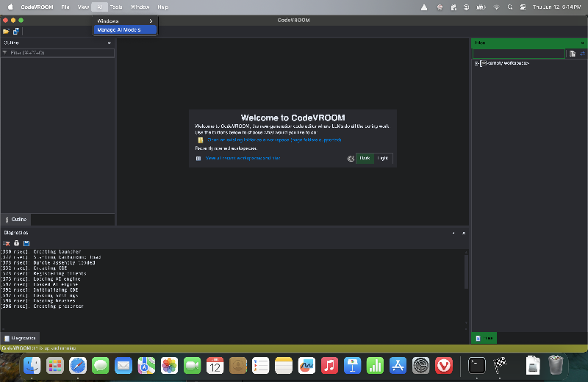Click the copy icon in Files panel
588x382 pixels.
[x=572, y=54]
